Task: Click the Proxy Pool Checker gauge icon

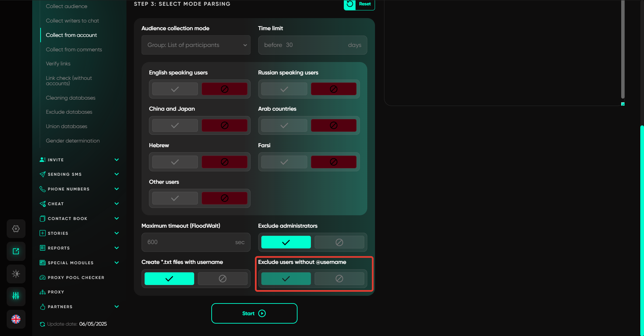Action: coord(43,277)
